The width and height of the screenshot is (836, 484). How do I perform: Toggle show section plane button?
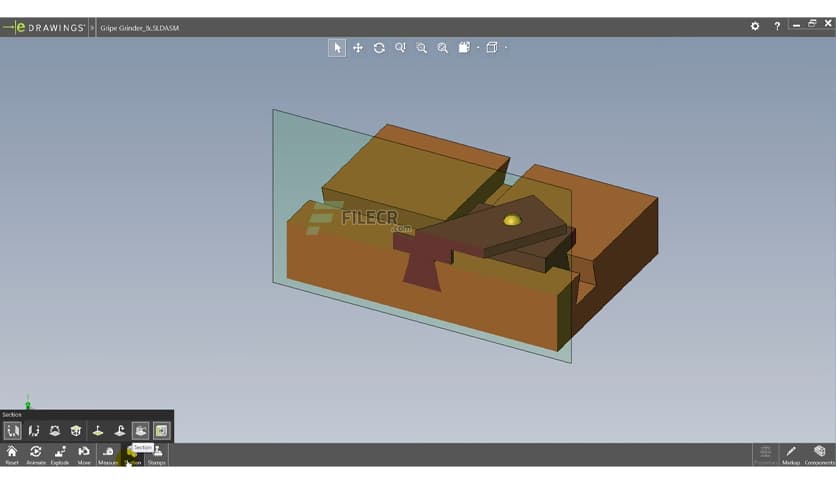140,431
